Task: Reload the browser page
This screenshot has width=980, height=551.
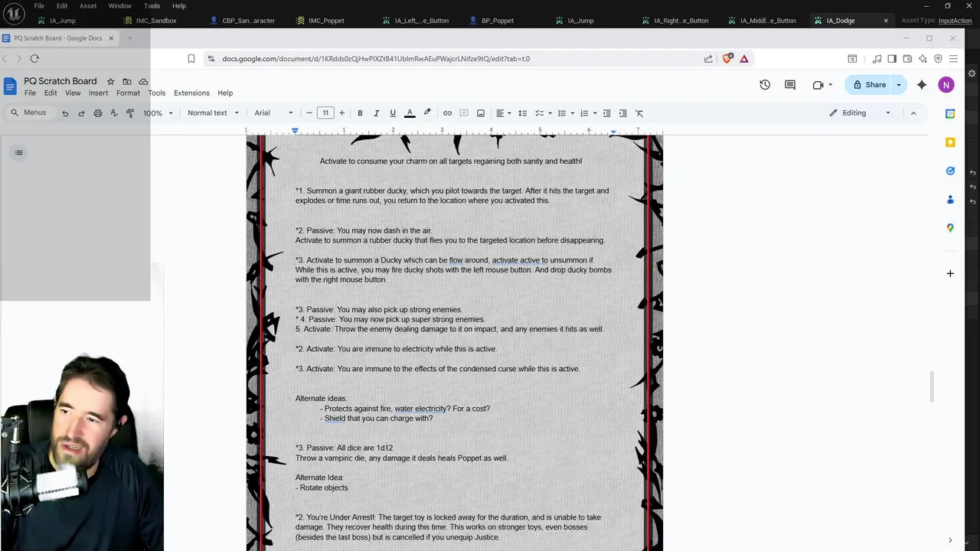Action: click(x=34, y=58)
